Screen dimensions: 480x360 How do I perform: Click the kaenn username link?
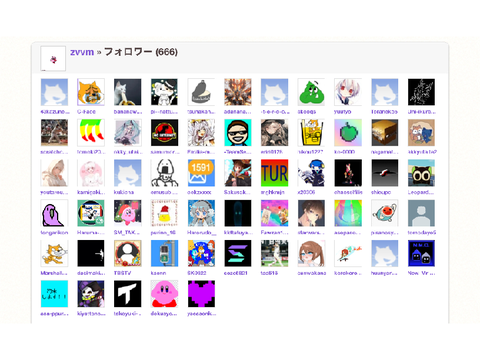(x=158, y=273)
